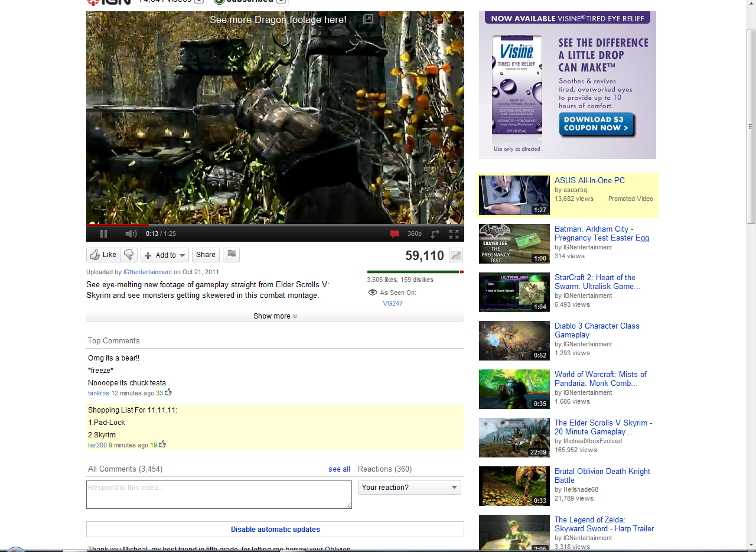Click the Share button
The image size is (756, 552).
[206, 255]
